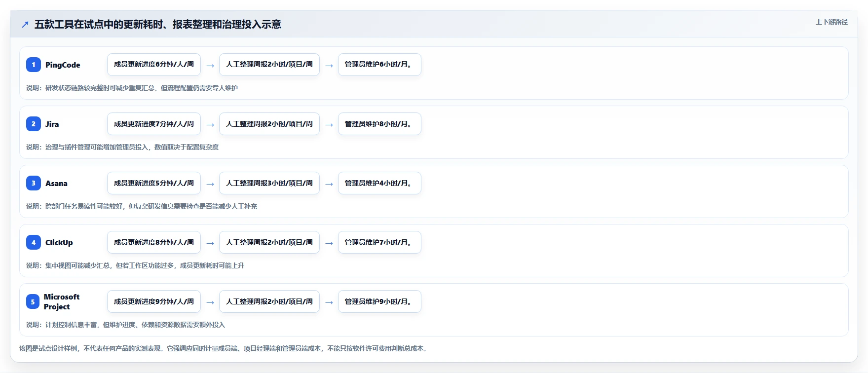Click the 人工整理周报3小时/项目/周 box
The height and width of the screenshot is (373, 868).
269,183
